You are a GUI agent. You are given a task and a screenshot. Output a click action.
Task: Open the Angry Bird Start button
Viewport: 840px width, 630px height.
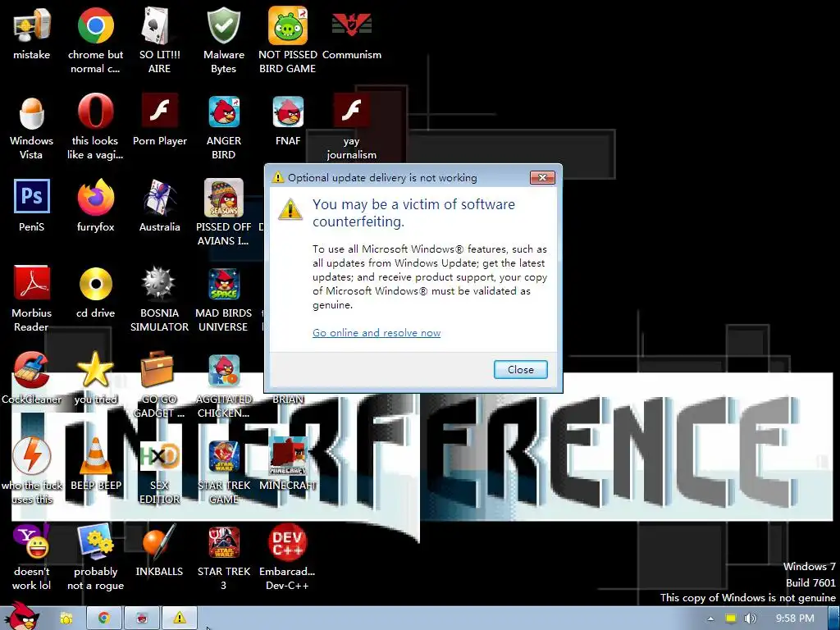22,616
